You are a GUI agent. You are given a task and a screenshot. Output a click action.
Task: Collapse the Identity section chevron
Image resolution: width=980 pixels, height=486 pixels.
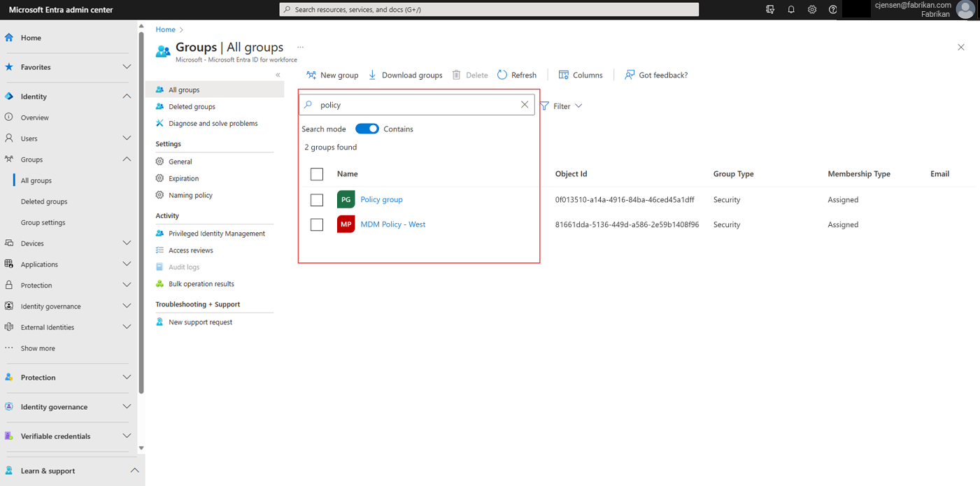pos(127,97)
